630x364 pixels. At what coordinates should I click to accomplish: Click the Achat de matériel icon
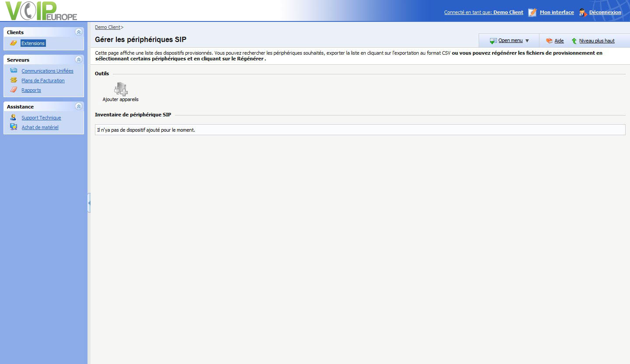coord(14,127)
